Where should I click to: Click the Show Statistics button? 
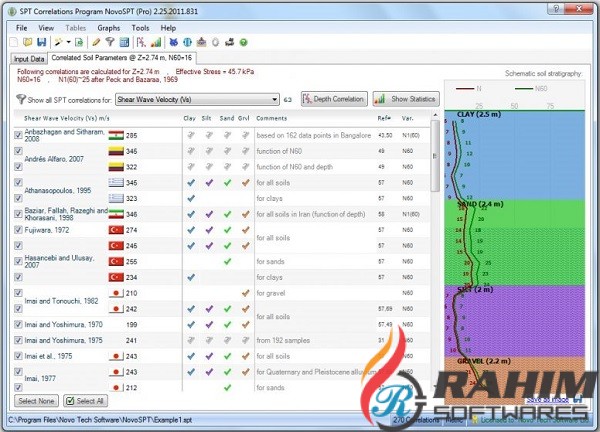[406, 99]
